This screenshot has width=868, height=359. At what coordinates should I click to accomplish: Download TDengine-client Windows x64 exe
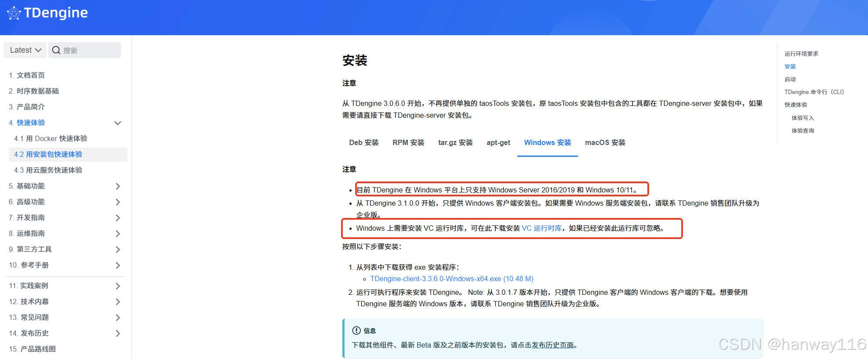click(451, 279)
